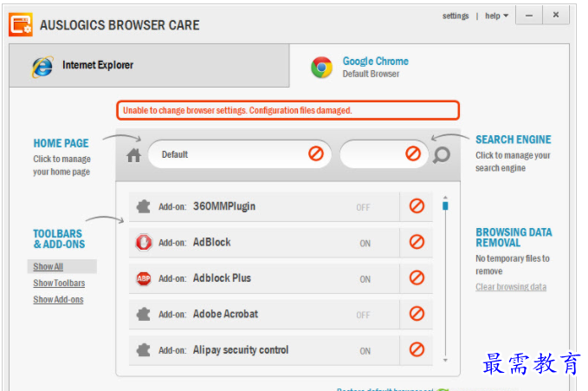
Task: Toggle the 360MMPlugin OFF status
Action: click(363, 207)
